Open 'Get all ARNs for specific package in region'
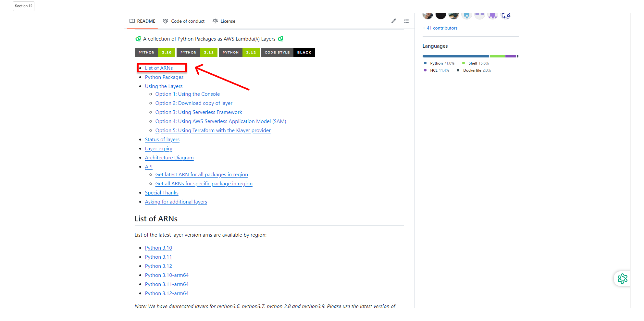644x321 pixels. click(204, 184)
